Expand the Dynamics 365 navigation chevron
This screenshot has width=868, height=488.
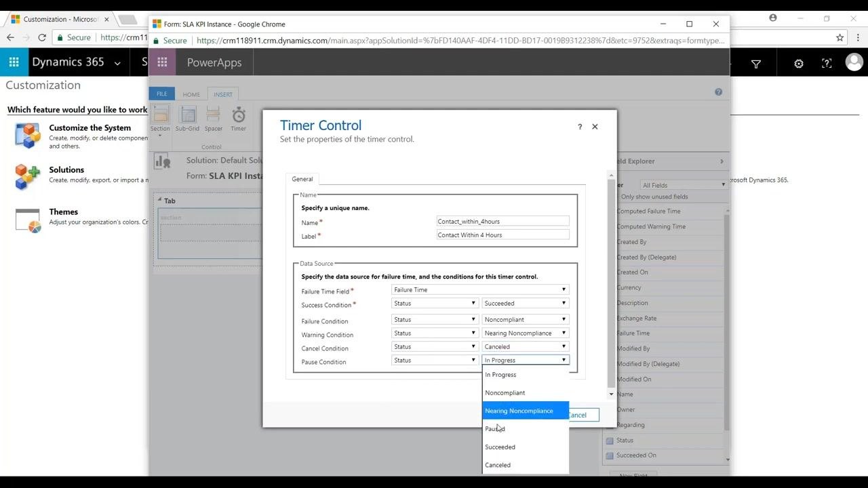(117, 63)
